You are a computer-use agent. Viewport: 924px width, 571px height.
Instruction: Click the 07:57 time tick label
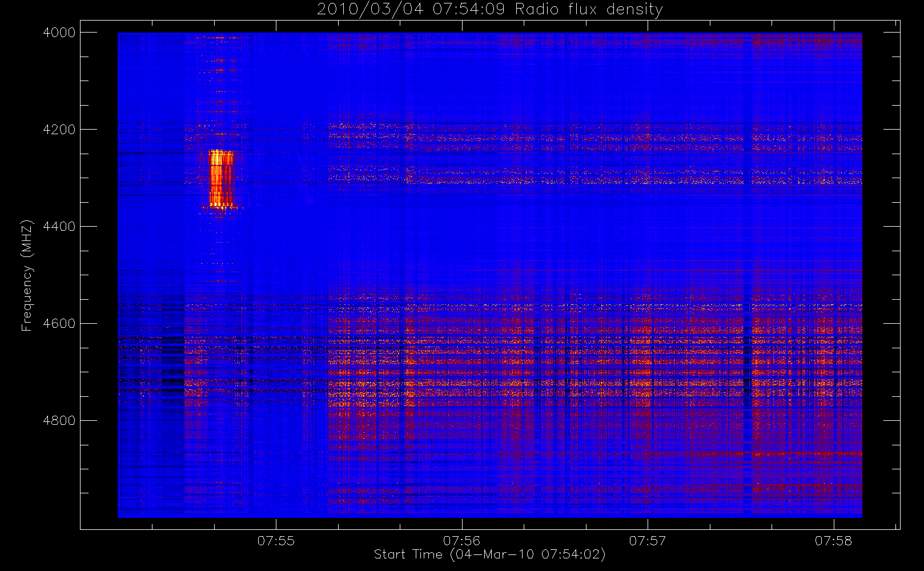648,541
